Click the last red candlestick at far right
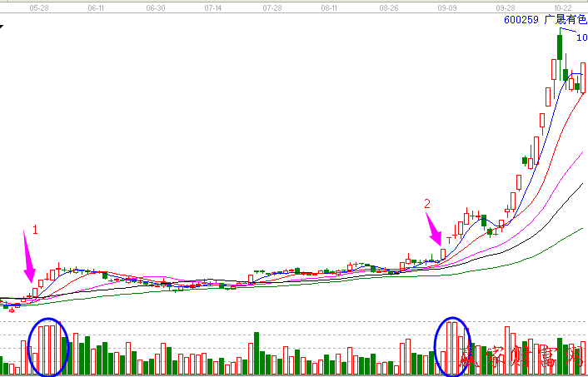 pyautogui.click(x=584, y=78)
